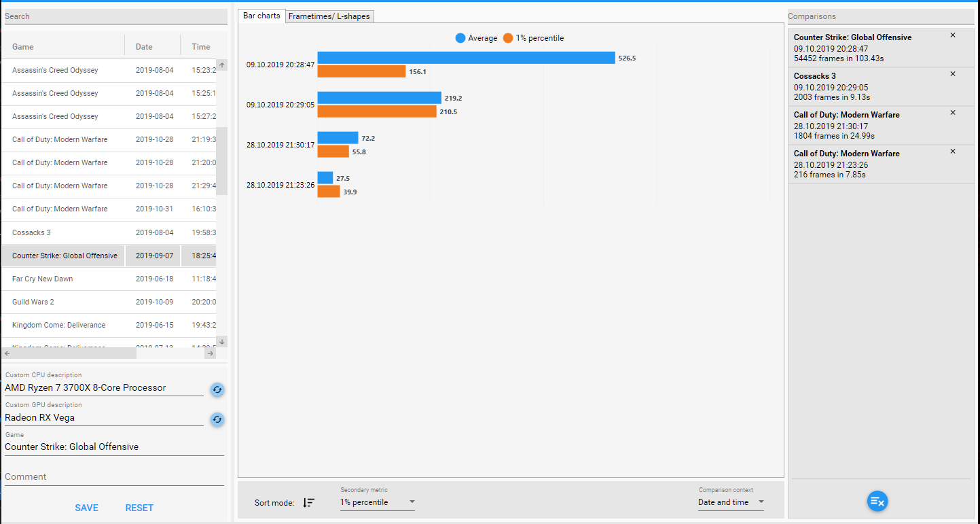Refresh the custom GPU description
The image size is (980, 524).
(x=217, y=419)
